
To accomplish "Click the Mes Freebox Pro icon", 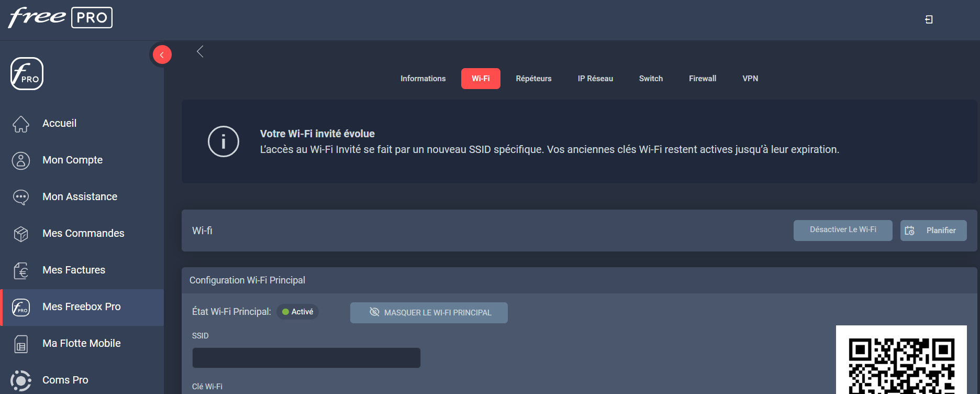I will (x=21, y=307).
